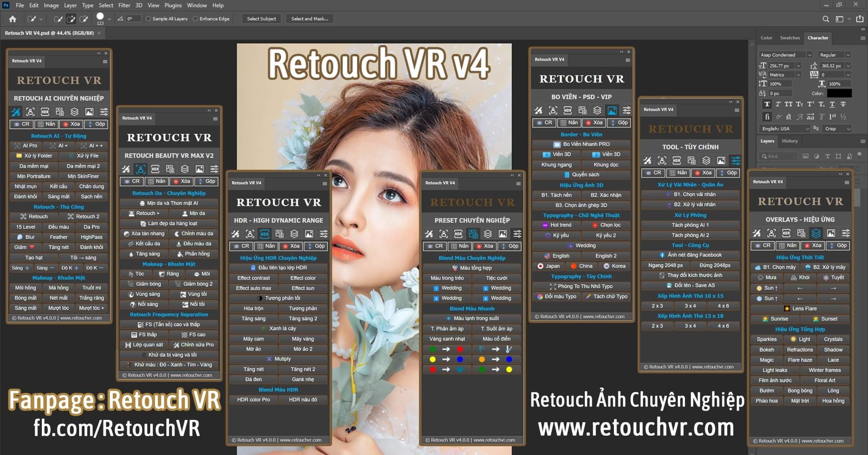Toggle Underline in Character panel

832,104
